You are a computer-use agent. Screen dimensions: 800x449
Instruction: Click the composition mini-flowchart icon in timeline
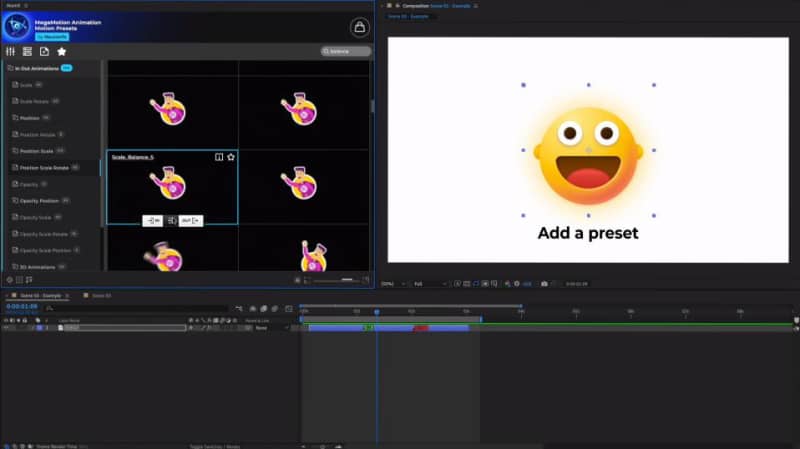[x=239, y=309]
